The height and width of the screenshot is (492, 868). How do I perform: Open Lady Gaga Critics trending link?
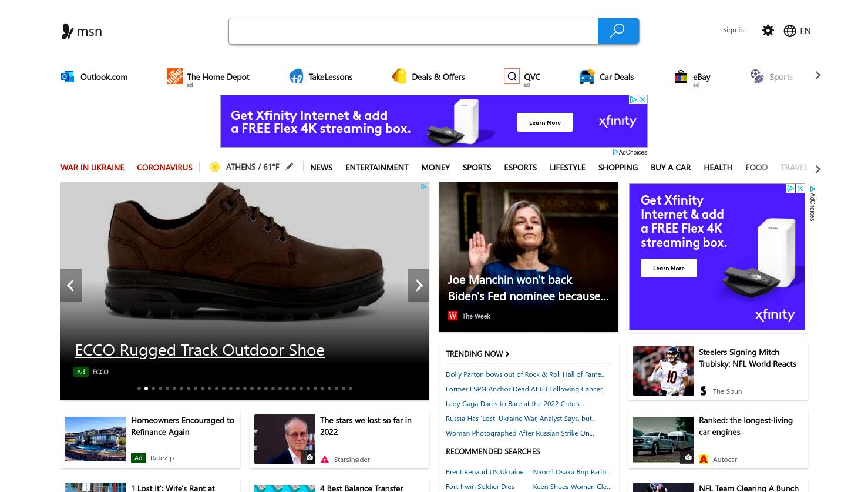[515, 404]
